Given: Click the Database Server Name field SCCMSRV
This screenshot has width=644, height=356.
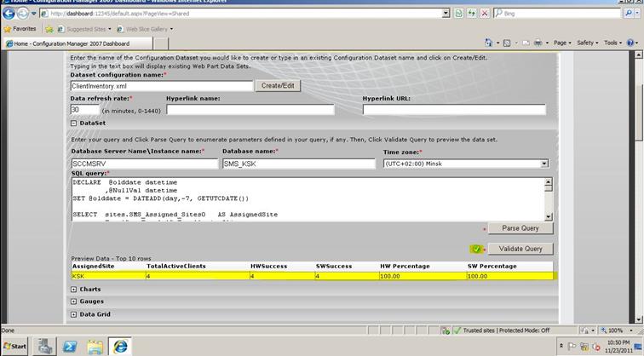Looking at the screenshot, I should pyautogui.click(x=145, y=164).
